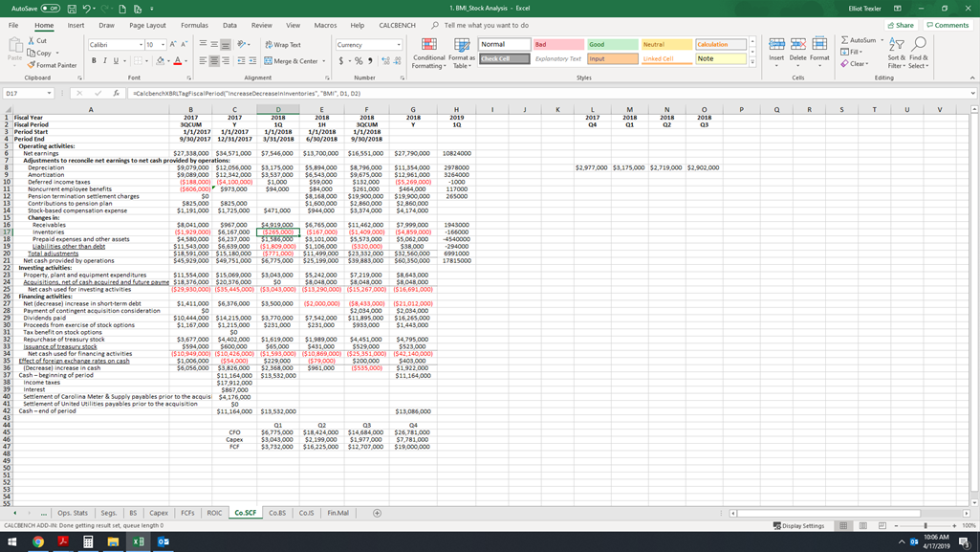Click the Tell me search box

(487, 26)
